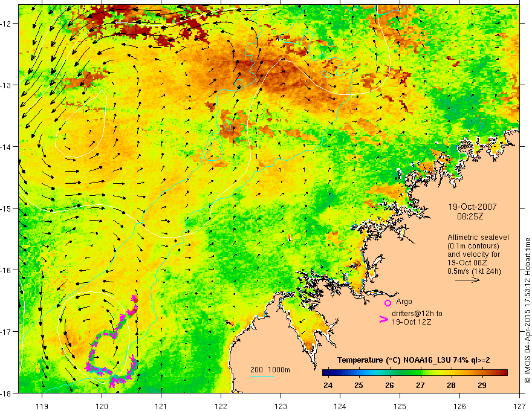Click the 'Temperature (°C) NOAA16_L3U 74% ql>=2' title
The height and width of the screenshot is (411, 532).
pyautogui.click(x=414, y=360)
